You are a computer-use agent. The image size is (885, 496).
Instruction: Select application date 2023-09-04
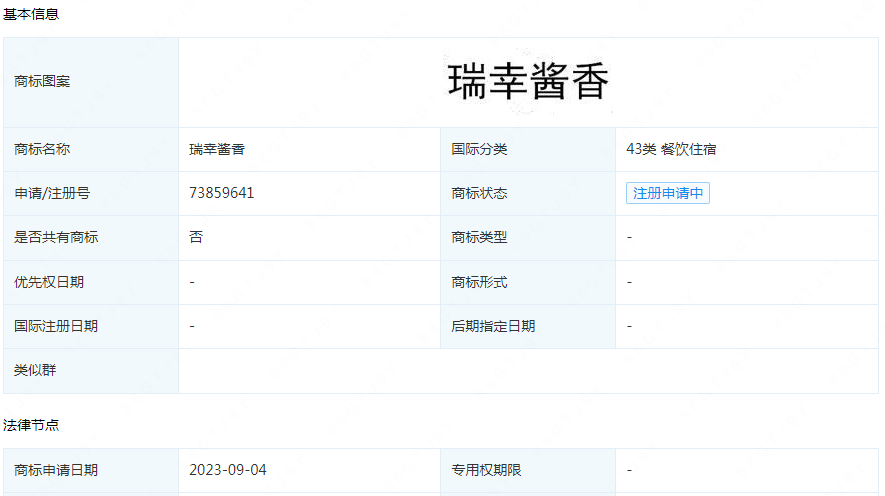click(227, 470)
